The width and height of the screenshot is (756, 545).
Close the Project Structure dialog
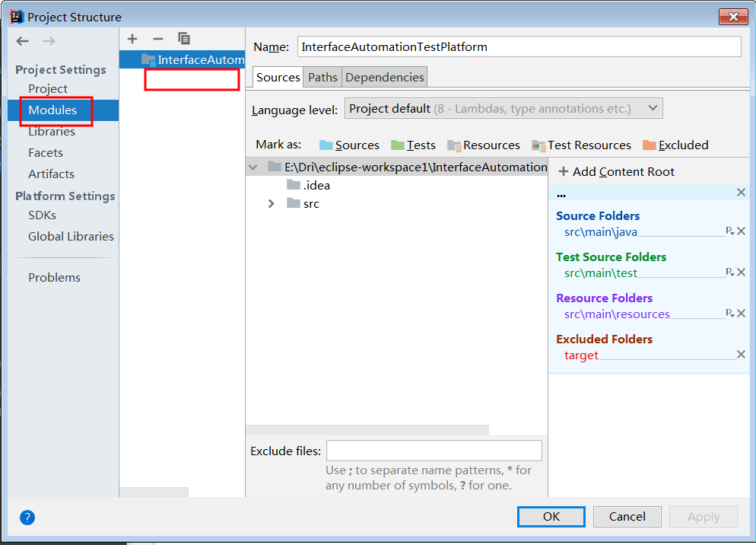point(733,17)
